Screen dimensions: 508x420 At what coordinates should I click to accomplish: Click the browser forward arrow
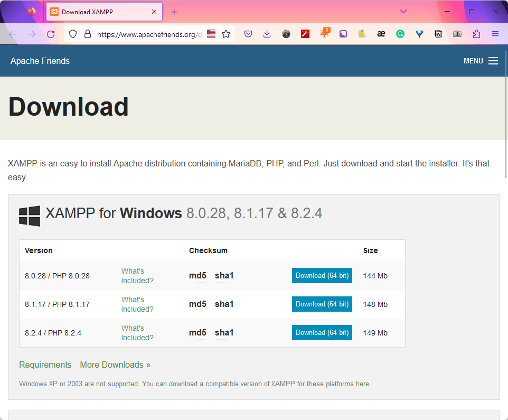pyautogui.click(x=32, y=34)
